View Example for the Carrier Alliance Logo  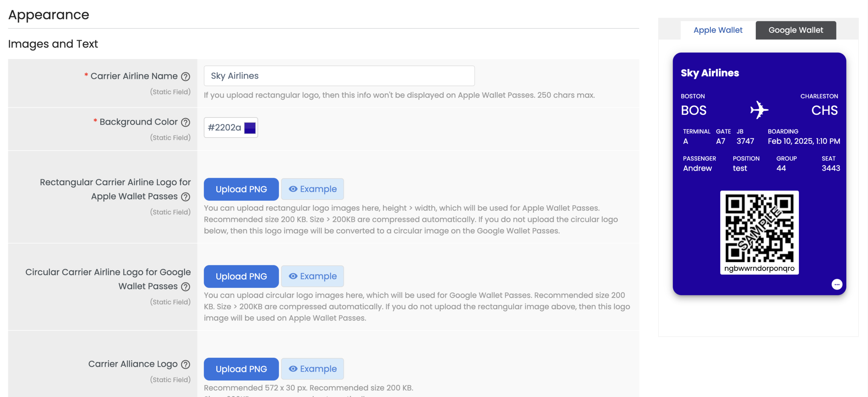pos(312,369)
